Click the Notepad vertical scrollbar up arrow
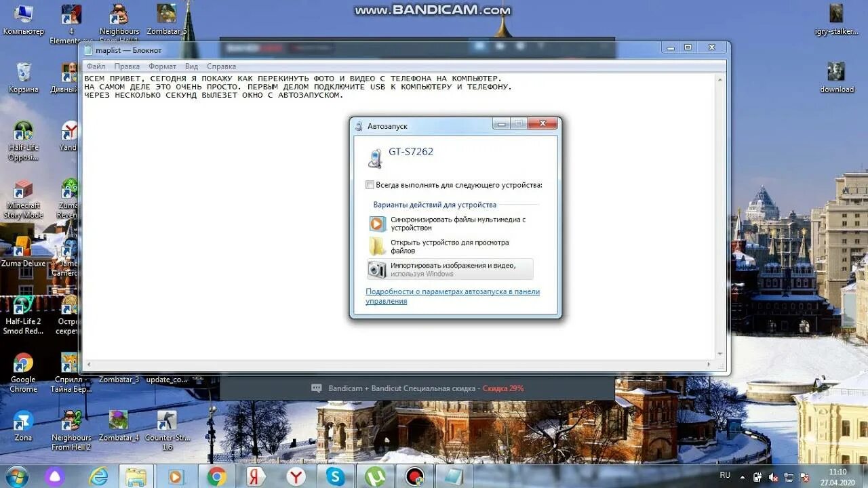Screen dimensions: 868x488 tap(721, 79)
